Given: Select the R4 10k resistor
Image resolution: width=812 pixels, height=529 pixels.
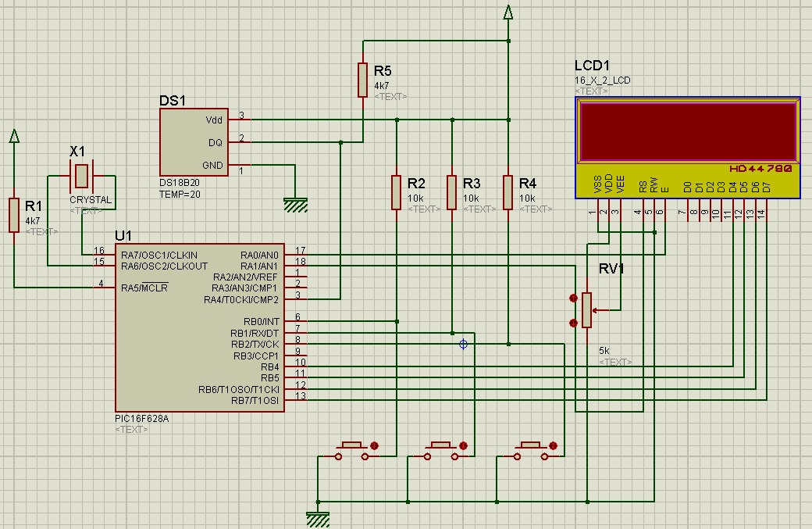Looking at the screenshot, I should tap(507, 192).
